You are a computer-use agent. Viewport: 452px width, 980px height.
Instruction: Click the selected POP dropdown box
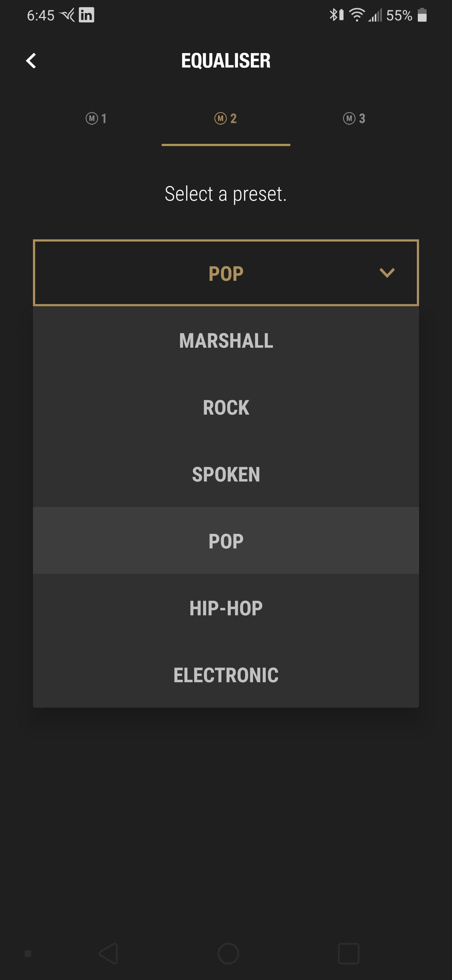[x=226, y=273]
